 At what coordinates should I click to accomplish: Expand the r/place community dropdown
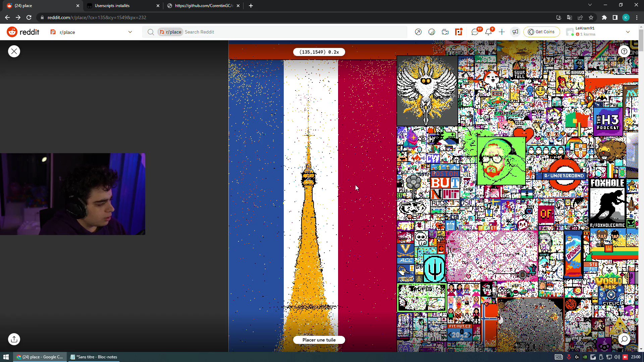(130, 32)
